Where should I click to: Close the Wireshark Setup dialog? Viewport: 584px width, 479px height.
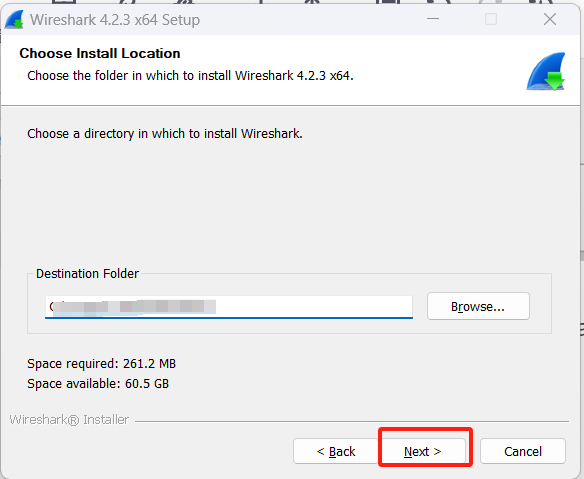[x=550, y=19]
